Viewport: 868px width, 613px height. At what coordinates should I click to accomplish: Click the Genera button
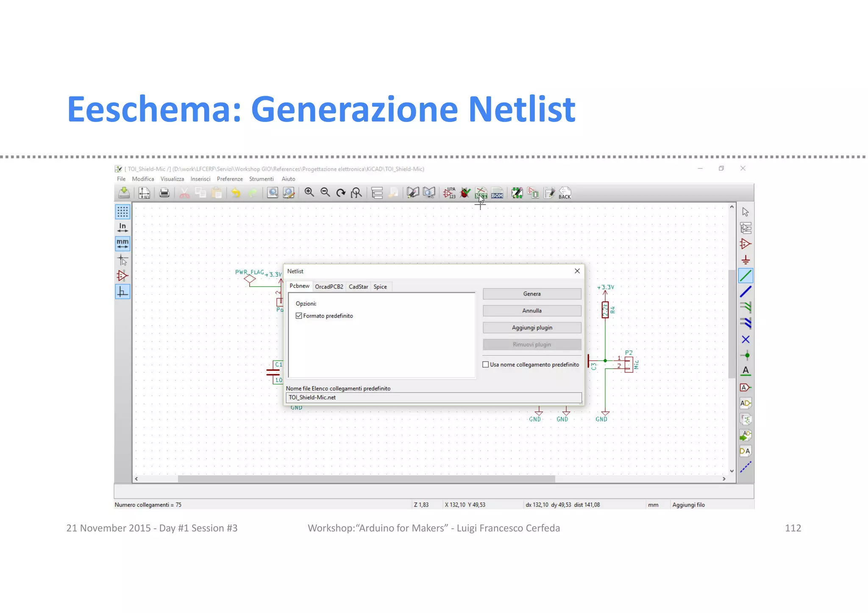532,294
